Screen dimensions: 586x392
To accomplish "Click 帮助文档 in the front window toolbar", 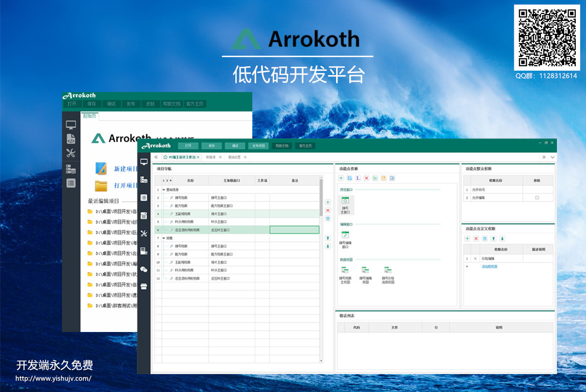I will (282, 146).
